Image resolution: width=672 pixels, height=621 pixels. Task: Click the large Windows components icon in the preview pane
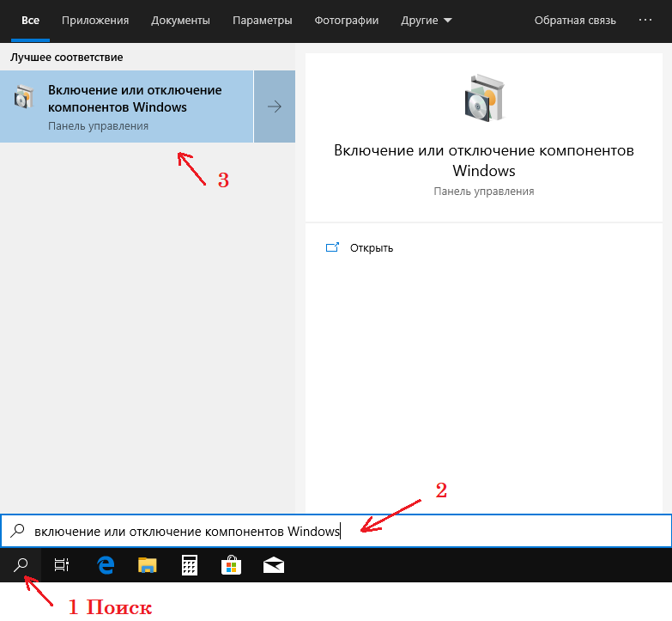click(x=483, y=98)
